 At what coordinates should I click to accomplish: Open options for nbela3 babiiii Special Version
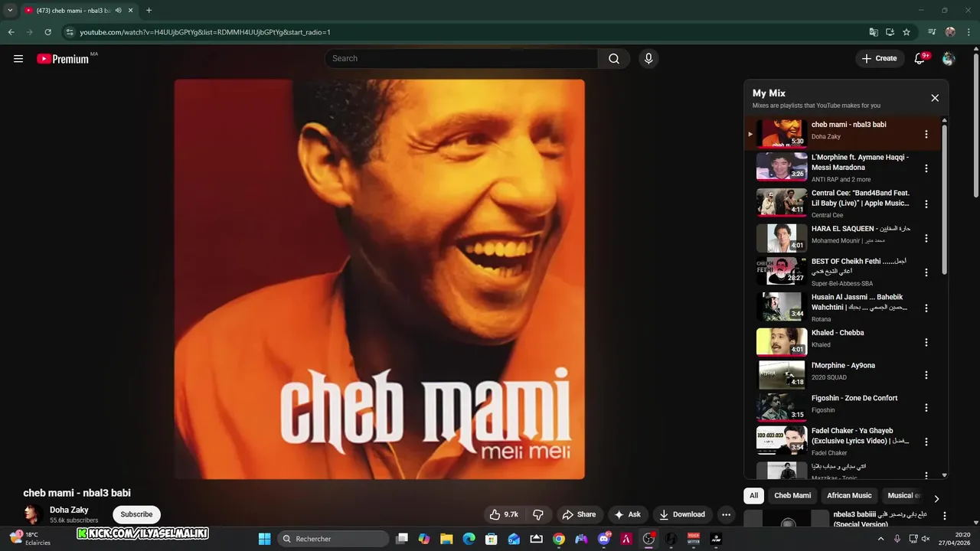coord(945,517)
